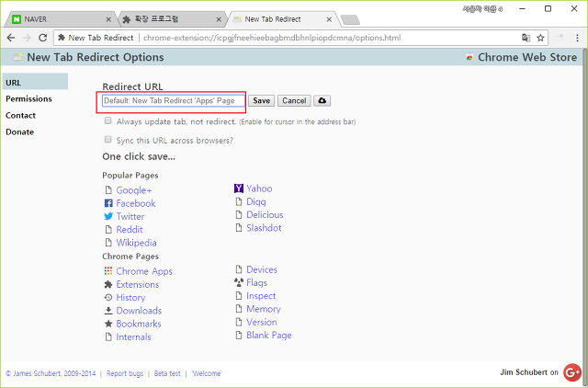This screenshot has width=588, height=388.
Task: Bookmark this page with star icon
Action: (540, 38)
